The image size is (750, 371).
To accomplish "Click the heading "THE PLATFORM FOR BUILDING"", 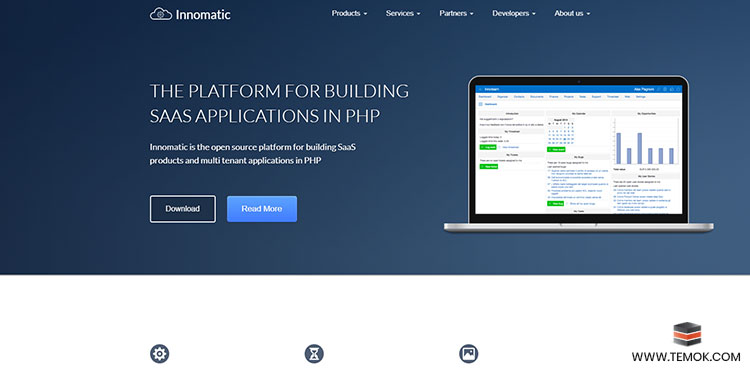I will tap(279, 91).
